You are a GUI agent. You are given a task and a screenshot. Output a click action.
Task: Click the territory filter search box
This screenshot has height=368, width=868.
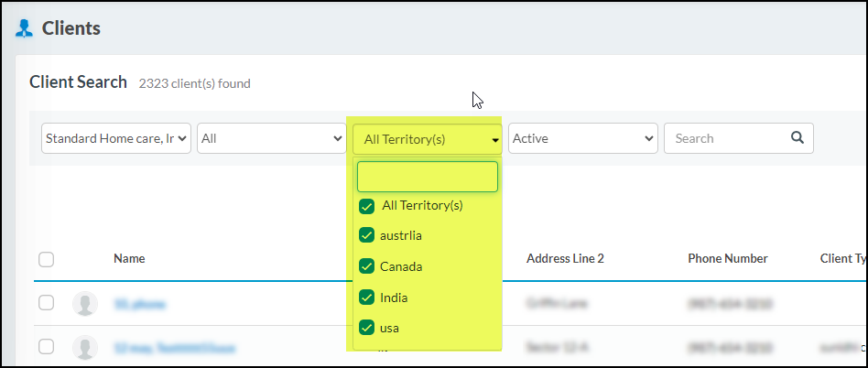428,177
